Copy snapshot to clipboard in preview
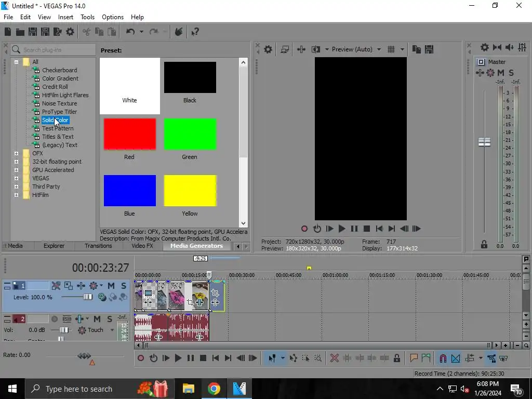The height and width of the screenshot is (399, 532). 416,49
